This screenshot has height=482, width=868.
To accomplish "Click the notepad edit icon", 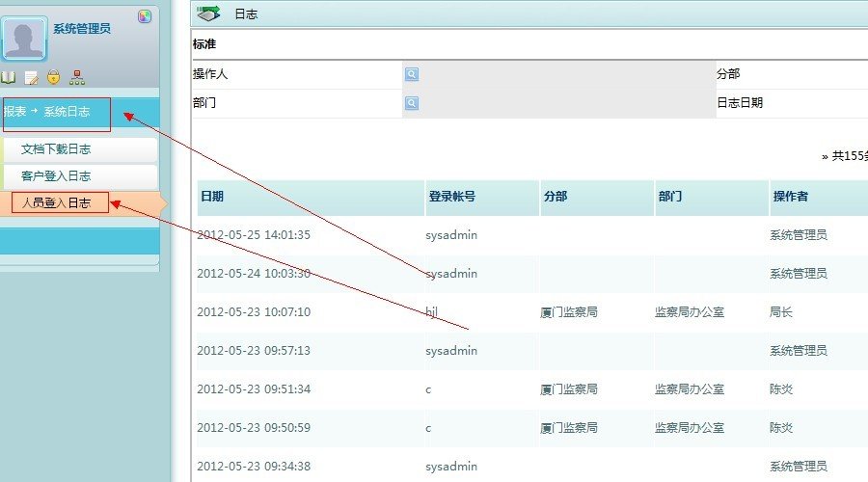I will click(x=32, y=78).
